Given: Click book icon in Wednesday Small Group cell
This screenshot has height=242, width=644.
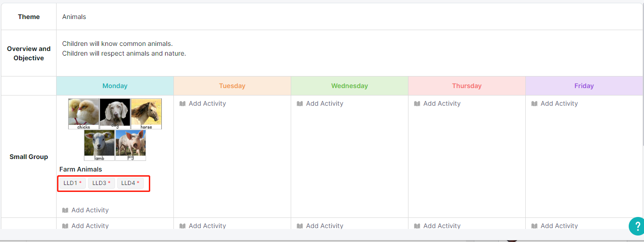Looking at the screenshot, I should [300, 103].
